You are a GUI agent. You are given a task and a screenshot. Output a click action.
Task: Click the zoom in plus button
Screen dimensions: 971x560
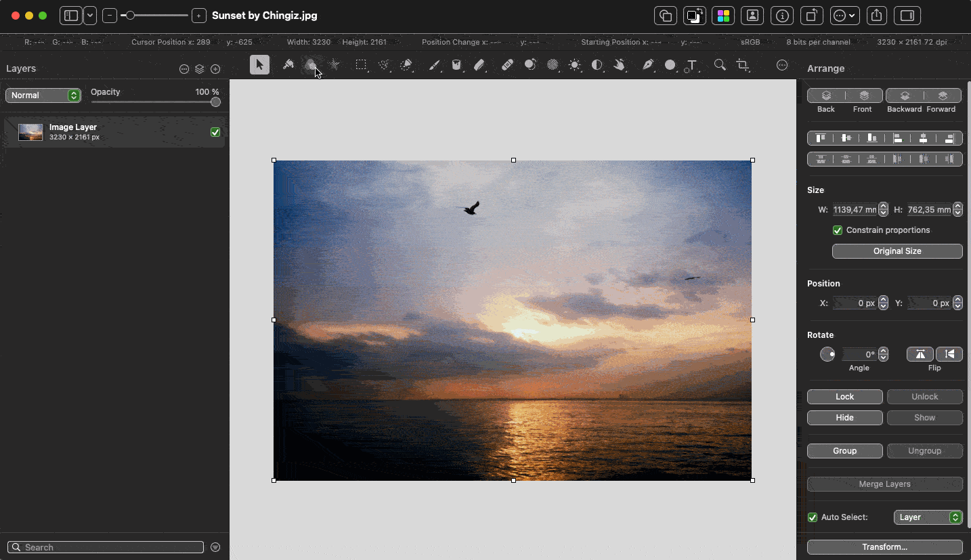[199, 16]
